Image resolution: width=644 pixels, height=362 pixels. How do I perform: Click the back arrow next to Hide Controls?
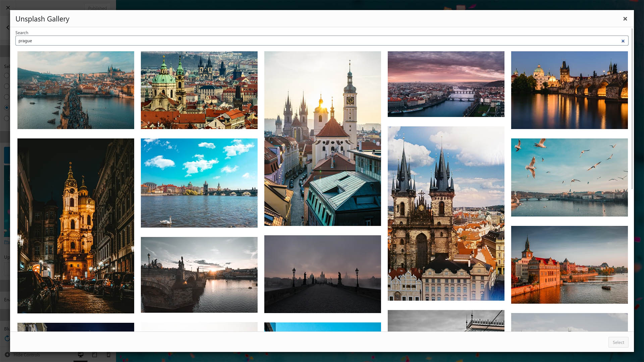coord(7,355)
